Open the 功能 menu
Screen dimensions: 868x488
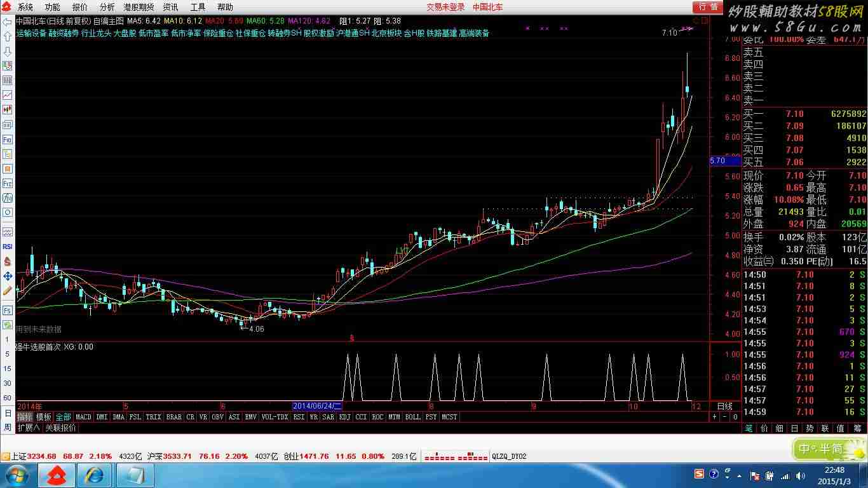tap(52, 7)
